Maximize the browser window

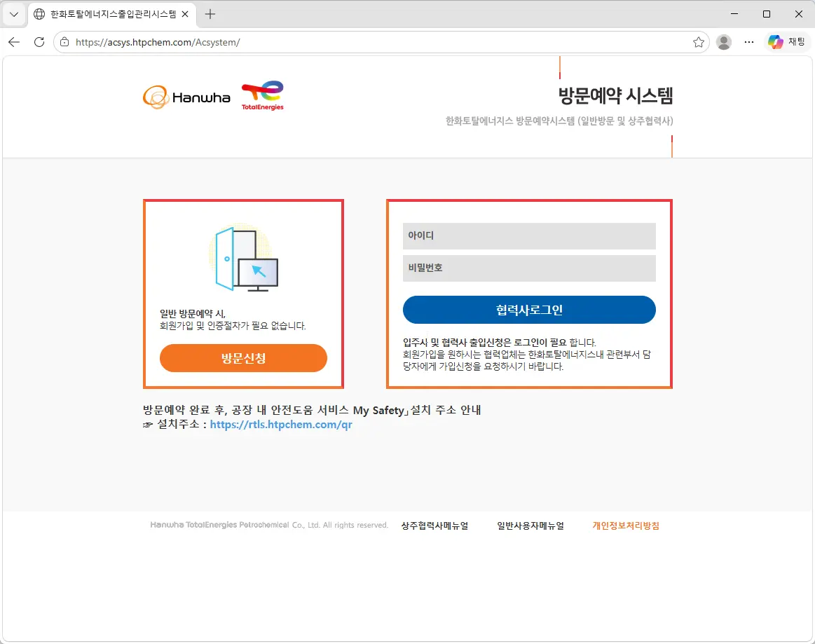tap(767, 14)
